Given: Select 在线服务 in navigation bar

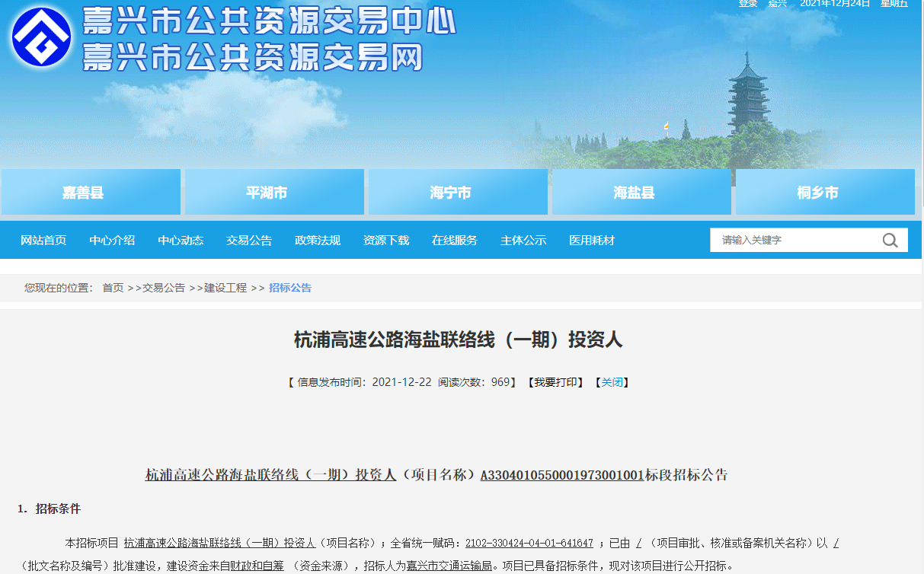Looking at the screenshot, I should (x=455, y=241).
